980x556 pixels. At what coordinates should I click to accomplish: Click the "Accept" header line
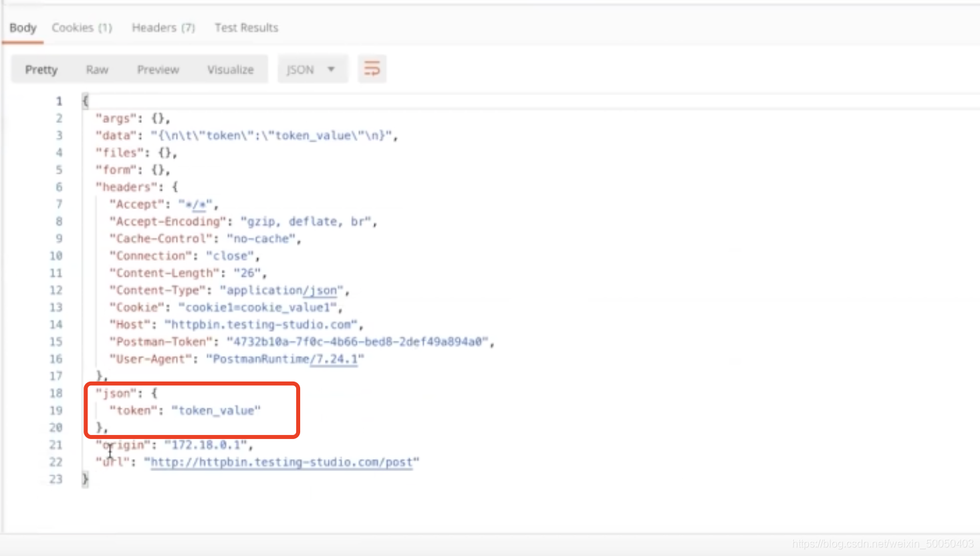164,204
